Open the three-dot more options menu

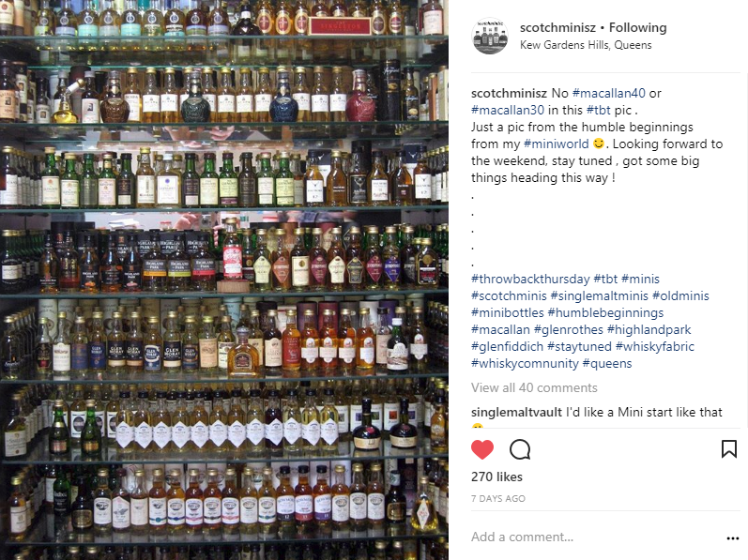coord(733,538)
